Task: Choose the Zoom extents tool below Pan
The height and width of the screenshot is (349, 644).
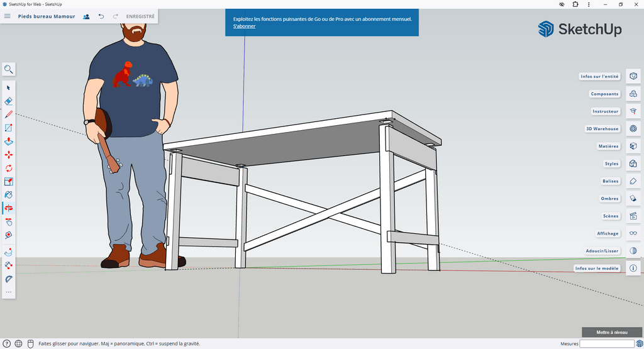Action: tap(9, 235)
